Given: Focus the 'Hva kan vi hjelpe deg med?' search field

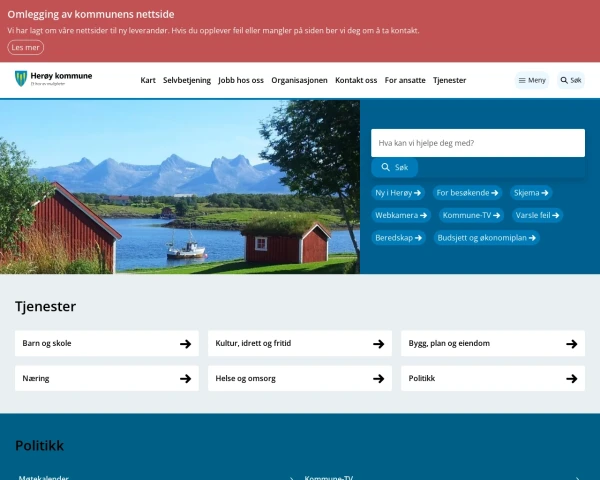Looking at the screenshot, I should 478,143.
